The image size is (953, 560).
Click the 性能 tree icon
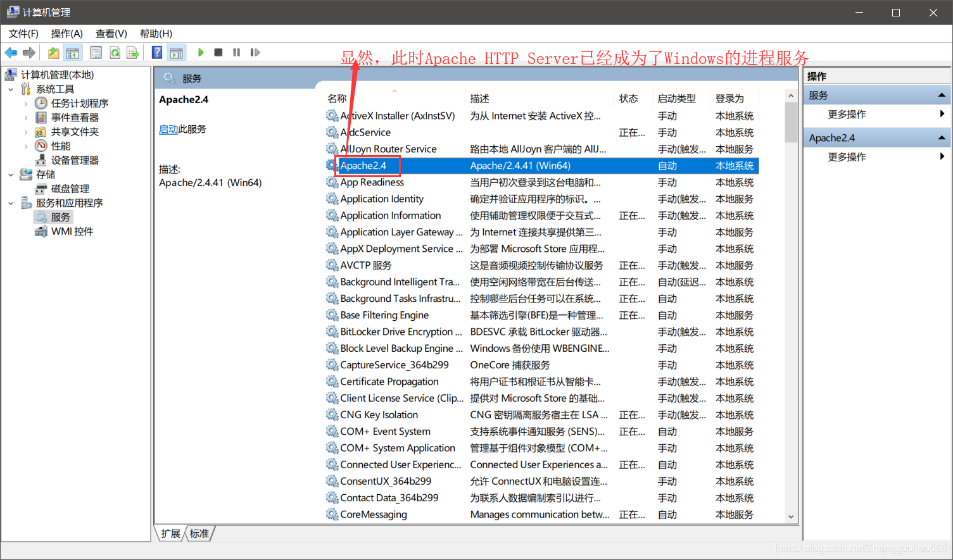pyautogui.click(x=41, y=146)
